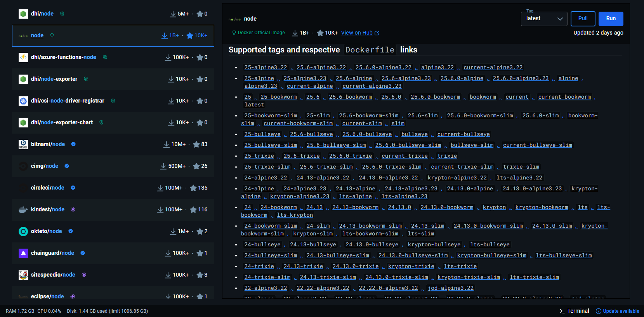644x317 pixels.
Task: Click the dhi/node-exporter hexagon logo
Action: pos(23,79)
